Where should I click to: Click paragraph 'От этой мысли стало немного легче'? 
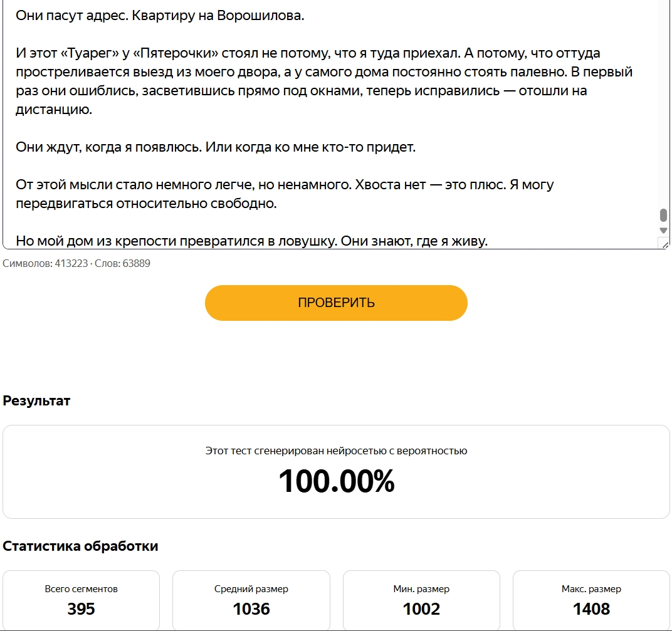285,194
